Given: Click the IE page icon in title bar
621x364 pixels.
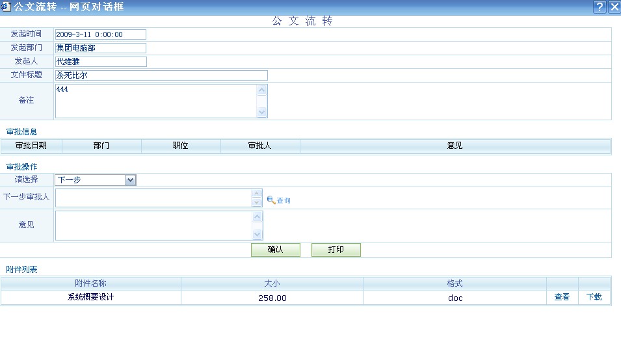Looking at the screenshot, I should [7, 7].
